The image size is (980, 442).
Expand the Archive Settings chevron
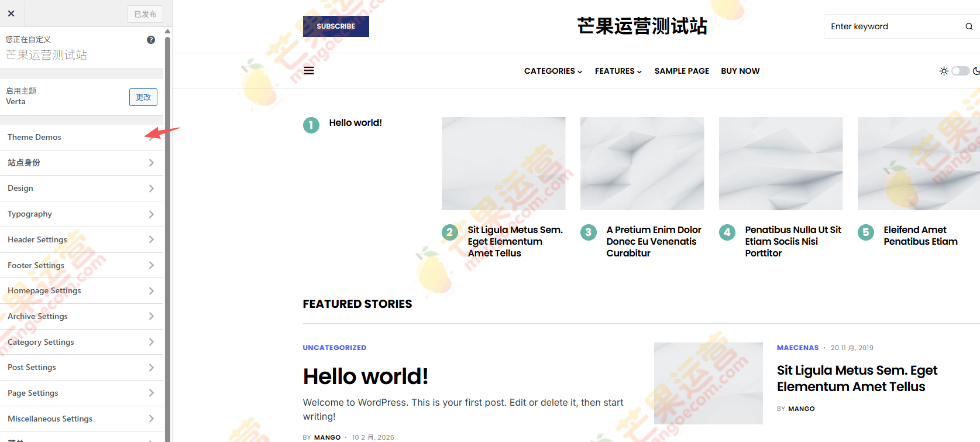pyautogui.click(x=151, y=316)
